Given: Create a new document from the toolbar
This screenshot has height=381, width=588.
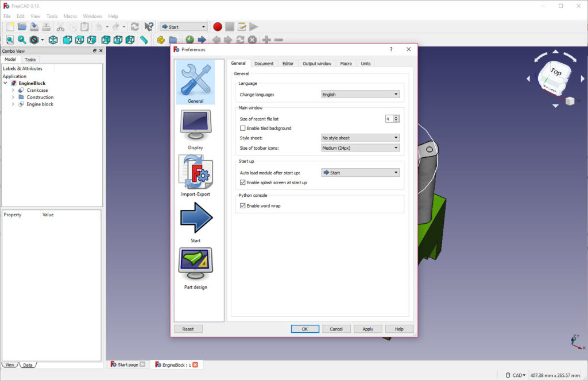Looking at the screenshot, I should (x=10, y=26).
